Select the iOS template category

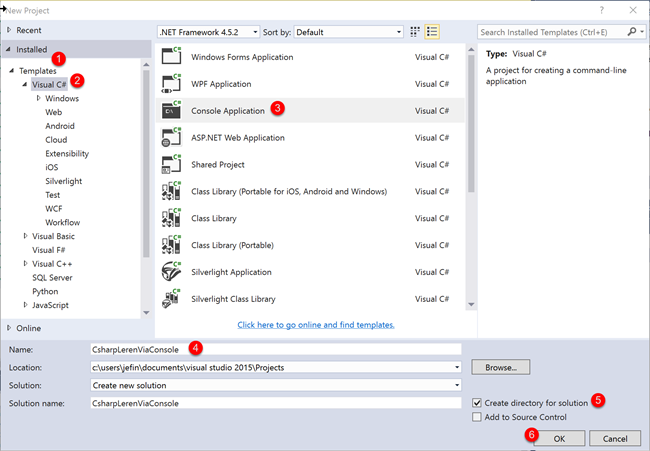tap(52, 167)
